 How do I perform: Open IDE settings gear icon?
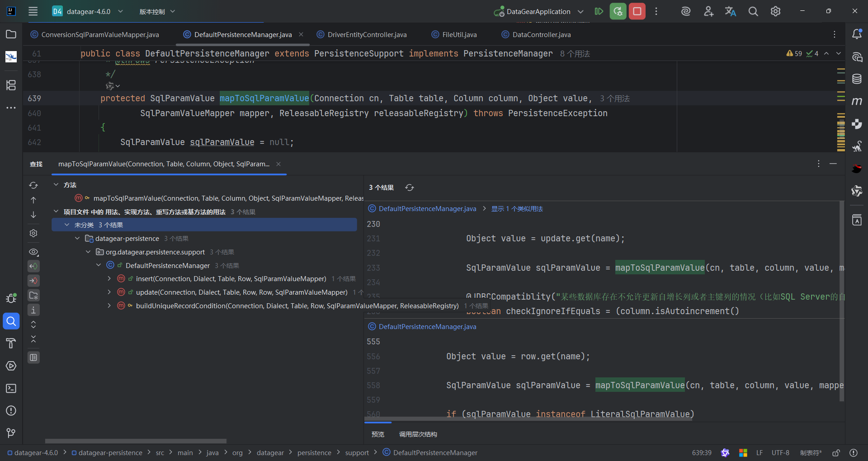point(775,11)
